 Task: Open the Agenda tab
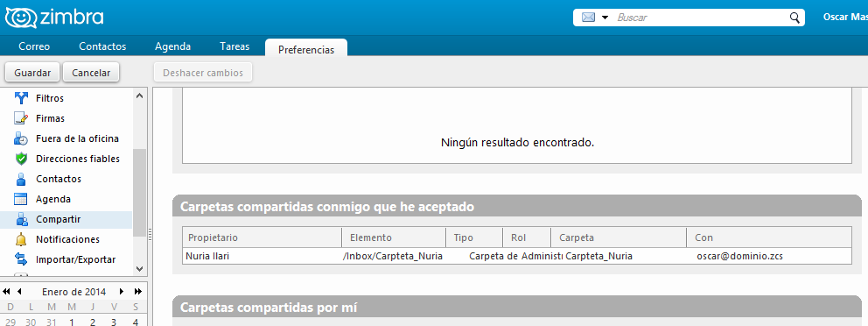(x=172, y=46)
